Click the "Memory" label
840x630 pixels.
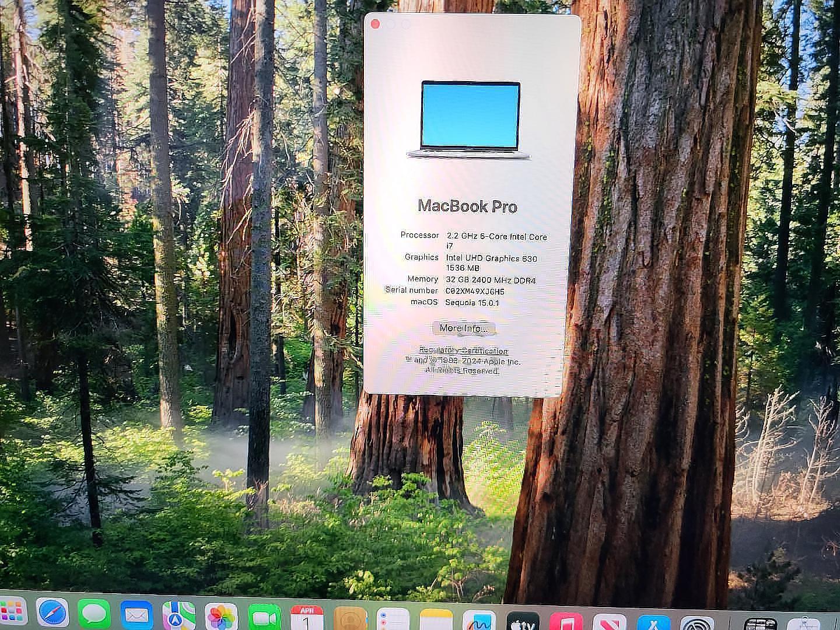click(x=423, y=279)
